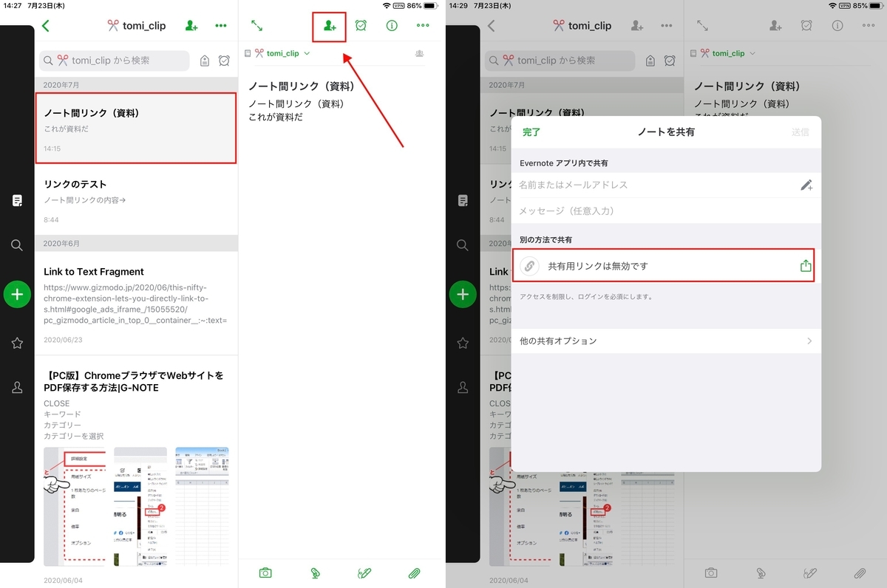The height and width of the screenshot is (588, 887).
Task: Select the Notes icon in left screenshot's sidebar
Action: pos(17,200)
